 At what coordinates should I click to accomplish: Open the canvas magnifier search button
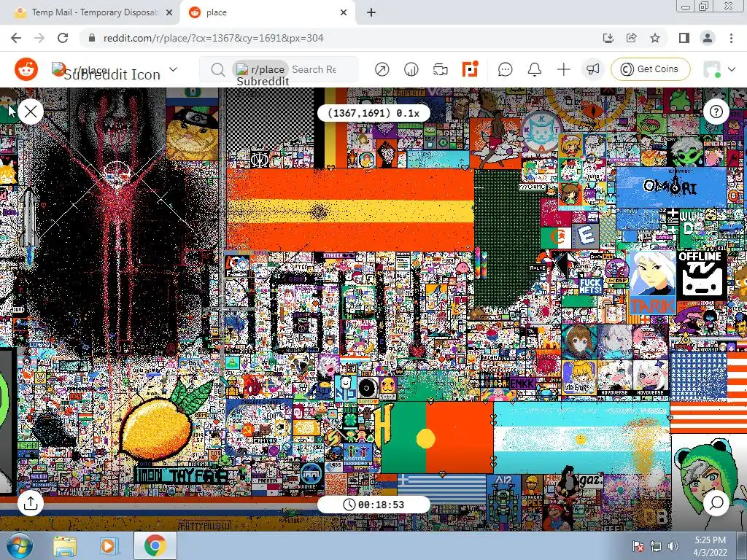pyautogui.click(x=716, y=503)
